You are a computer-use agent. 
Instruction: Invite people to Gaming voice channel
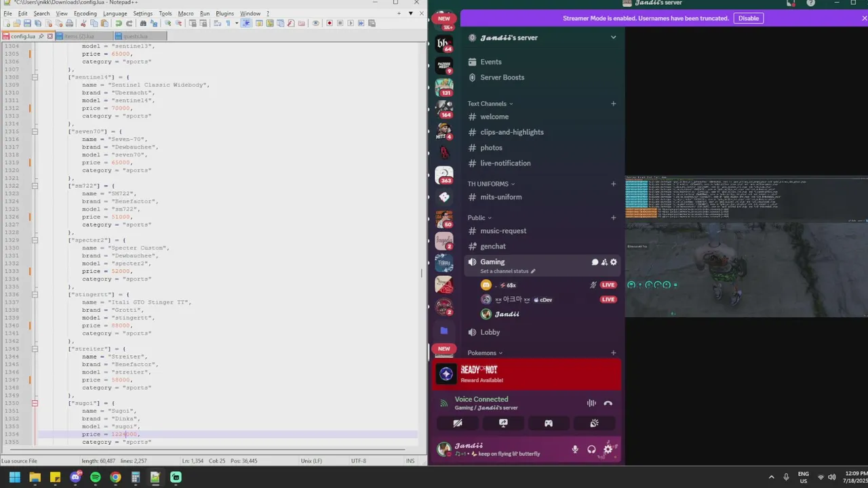(x=604, y=262)
